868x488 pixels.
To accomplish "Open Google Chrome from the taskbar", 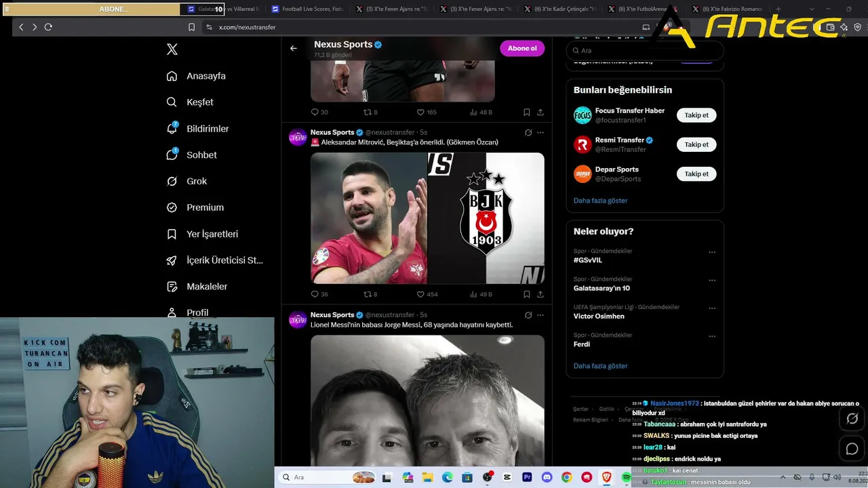I will click(x=566, y=477).
